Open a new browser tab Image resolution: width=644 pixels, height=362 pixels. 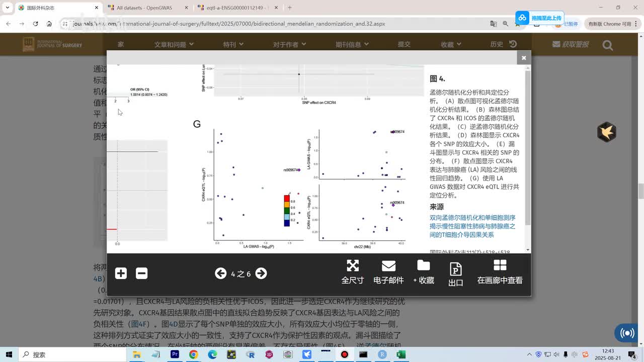pyautogui.click(x=289, y=8)
